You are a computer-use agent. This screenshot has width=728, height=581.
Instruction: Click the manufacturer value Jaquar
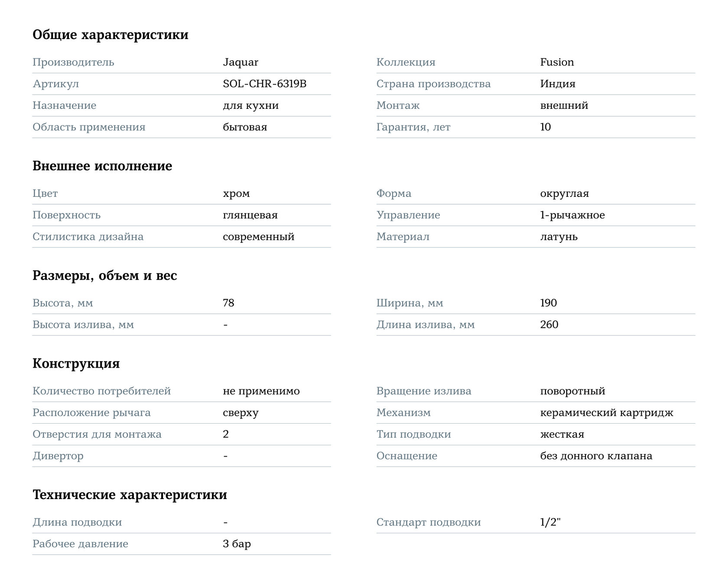tap(240, 62)
